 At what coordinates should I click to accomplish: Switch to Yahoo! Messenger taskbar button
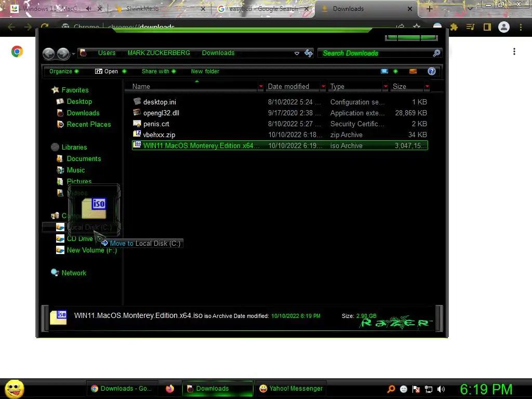[x=291, y=389]
